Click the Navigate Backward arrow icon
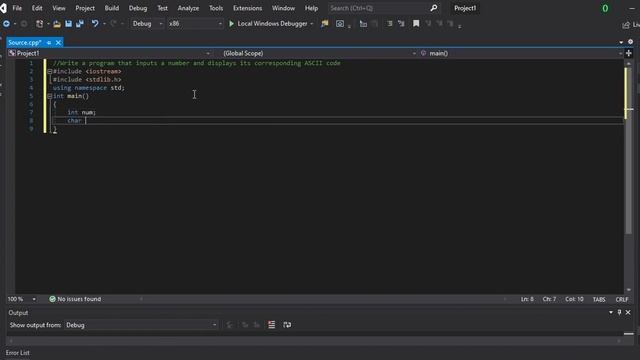 pos(7,24)
